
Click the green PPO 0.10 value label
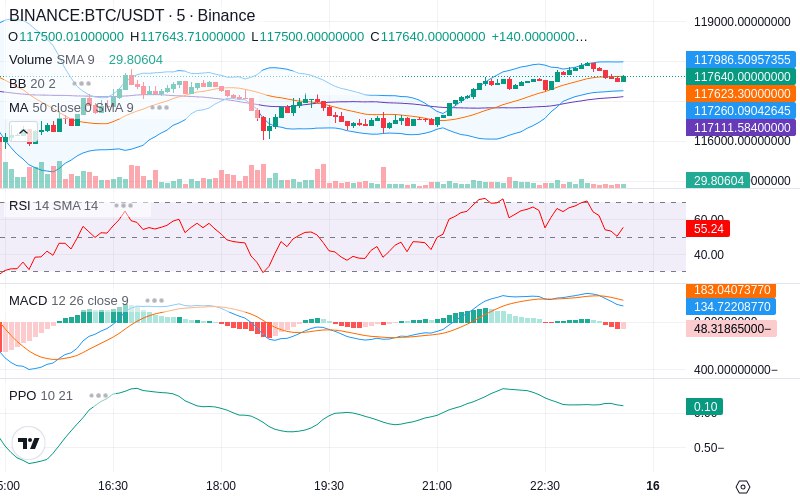click(705, 407)
